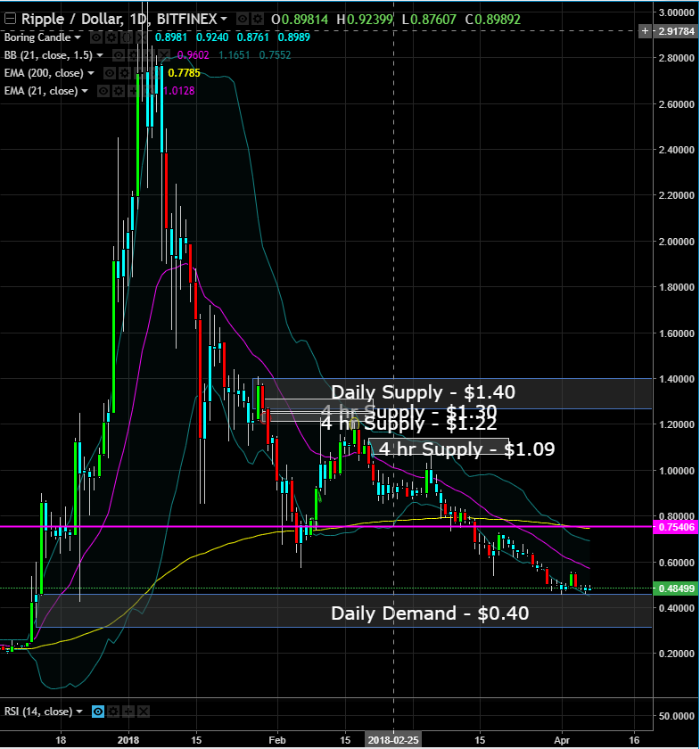Open Bollinger Bands settings gear
The image size is (700, 749).
click(x=133, y=55)
